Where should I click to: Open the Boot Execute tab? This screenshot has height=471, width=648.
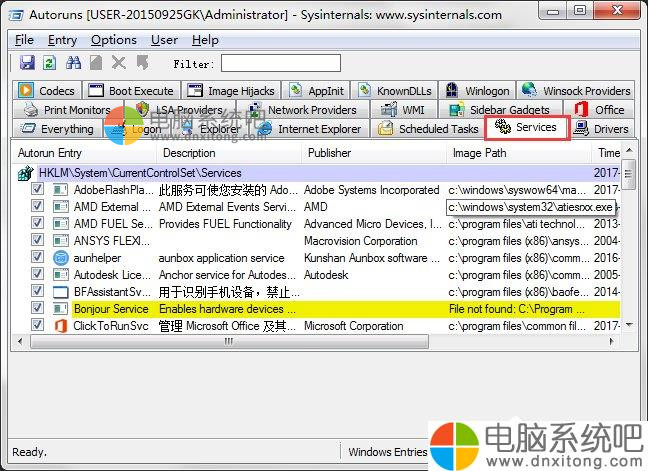pyautogui.click(x=131, y=90)
